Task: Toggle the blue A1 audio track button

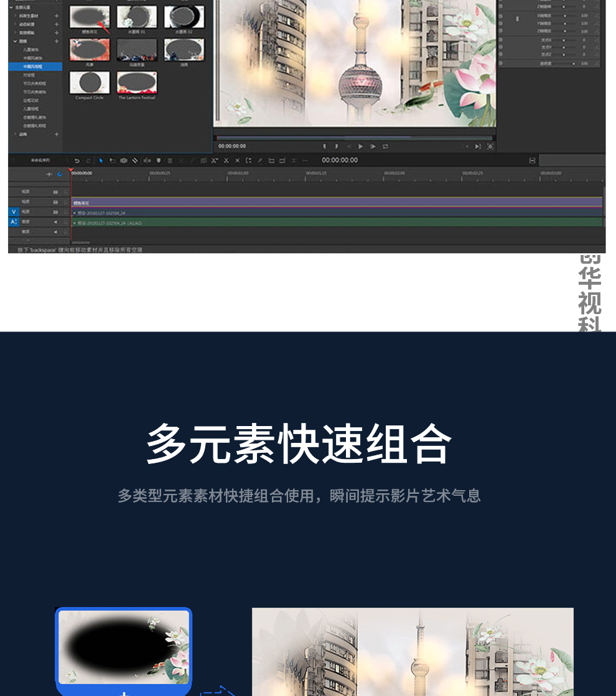Action: click(x=14, y=221)
